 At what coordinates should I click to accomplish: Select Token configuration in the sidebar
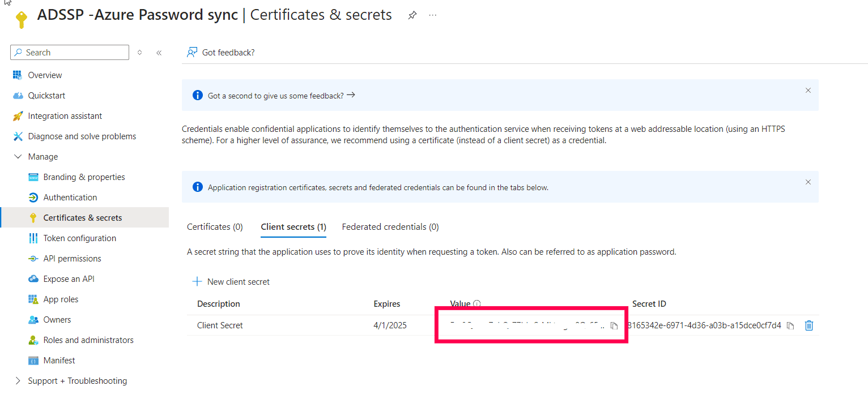pyautogui.click(x=79, y=238)
